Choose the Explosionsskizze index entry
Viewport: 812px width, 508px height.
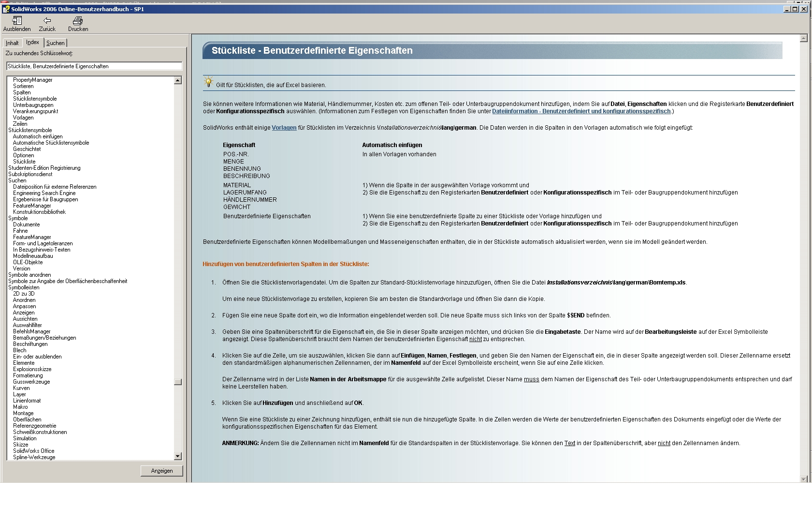[32, 369]
